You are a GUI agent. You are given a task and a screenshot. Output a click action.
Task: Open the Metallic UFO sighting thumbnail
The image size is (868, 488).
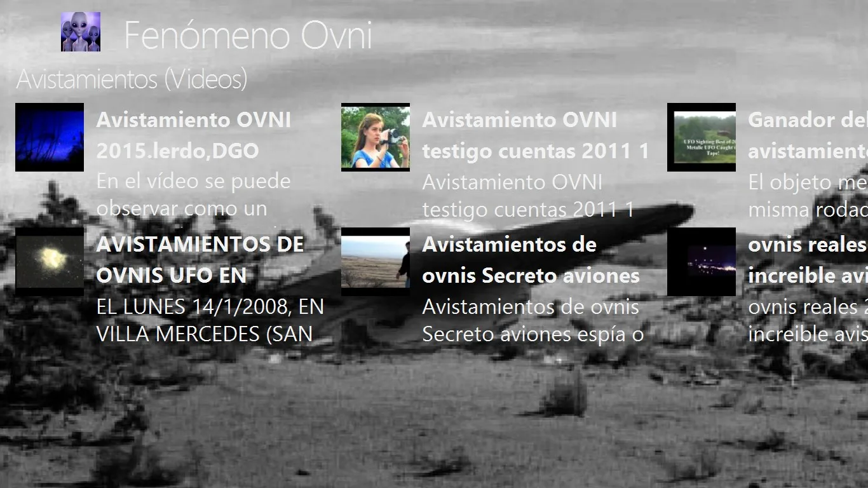[x=702, y=137]
